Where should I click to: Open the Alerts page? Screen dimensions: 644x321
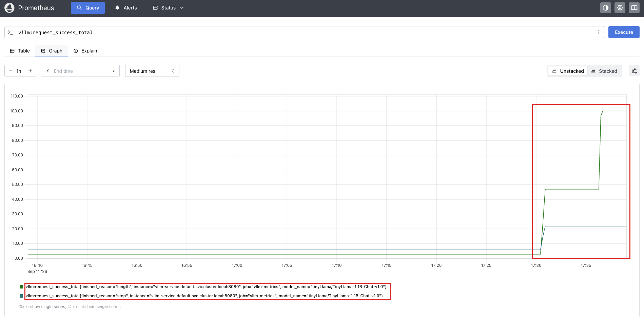point(126,8)
